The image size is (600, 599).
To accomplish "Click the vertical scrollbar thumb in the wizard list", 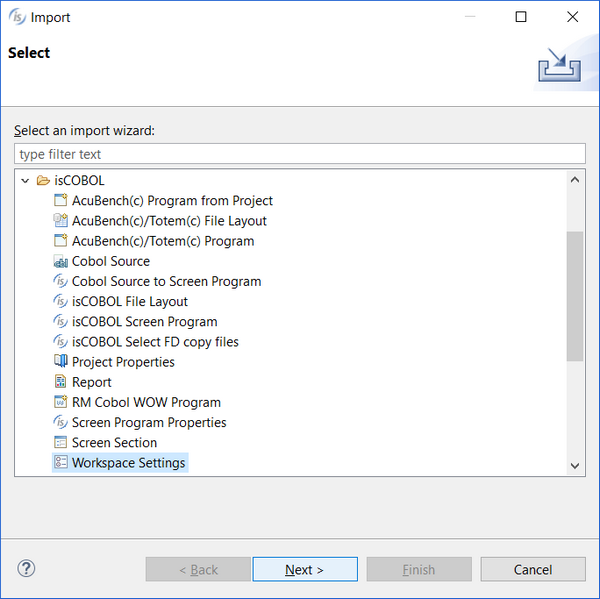I will pos(575,296).
